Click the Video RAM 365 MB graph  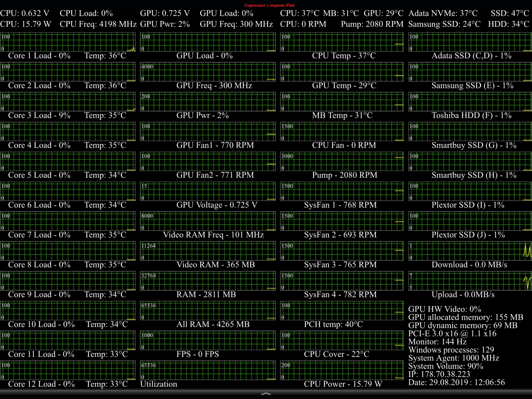[208, 251]
